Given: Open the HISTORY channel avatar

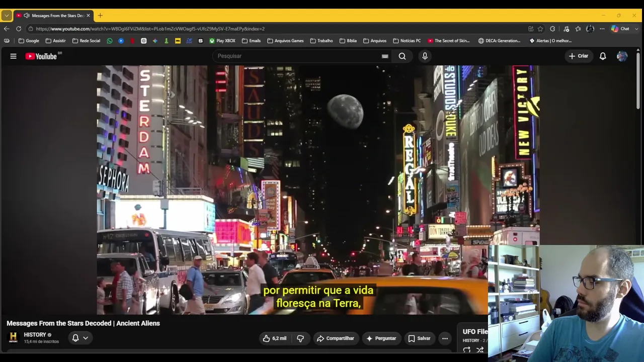Looking at the screenshot, I should click(x=13, y=337).
